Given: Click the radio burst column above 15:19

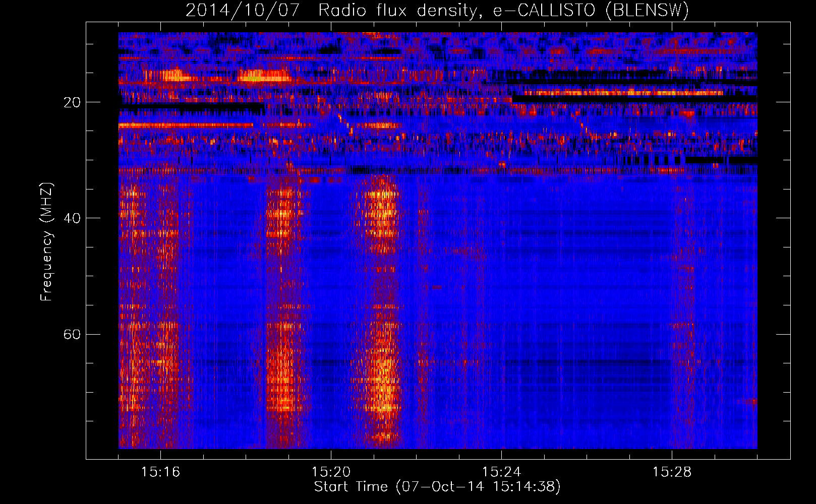Looking at the screenshot, I should click(x=285, y=311).
